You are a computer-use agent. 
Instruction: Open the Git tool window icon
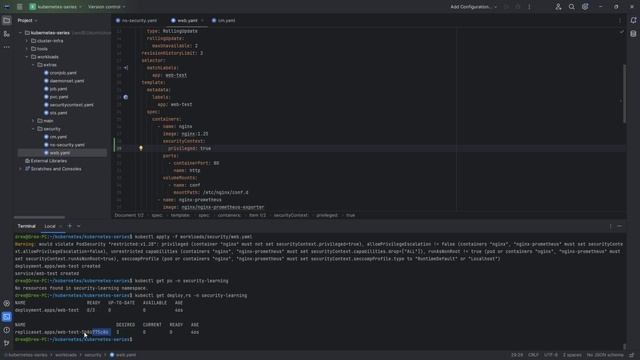7,343
